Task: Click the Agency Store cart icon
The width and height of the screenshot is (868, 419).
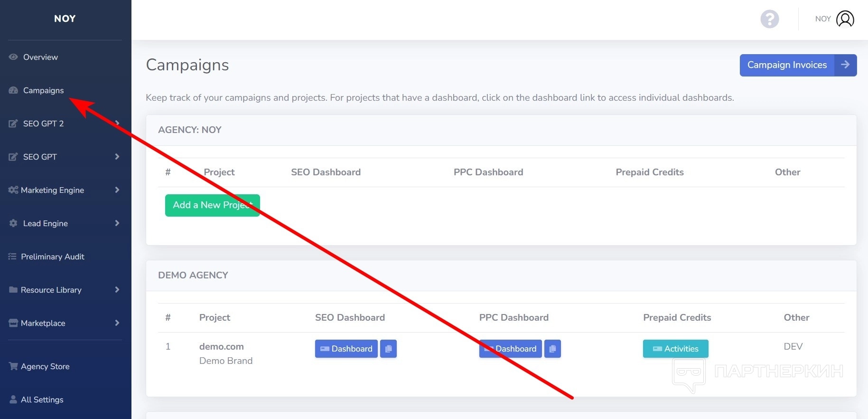Action: point(13,366)
